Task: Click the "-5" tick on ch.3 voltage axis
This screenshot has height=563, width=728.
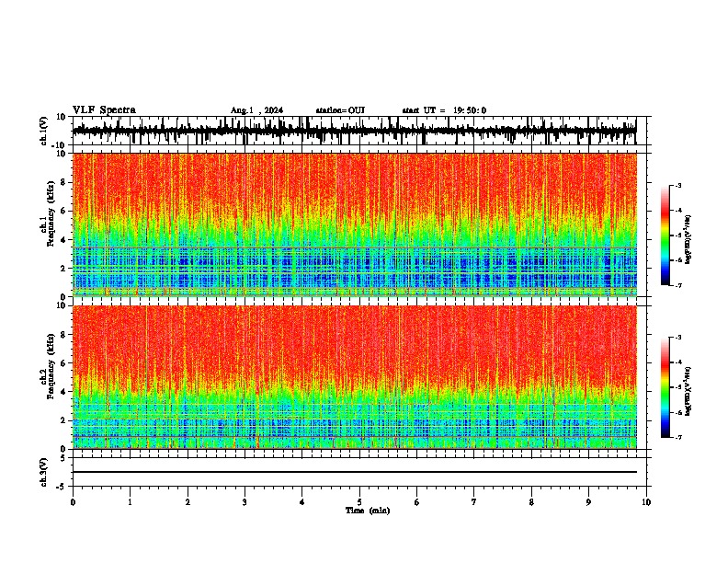Action: [62, 487]
